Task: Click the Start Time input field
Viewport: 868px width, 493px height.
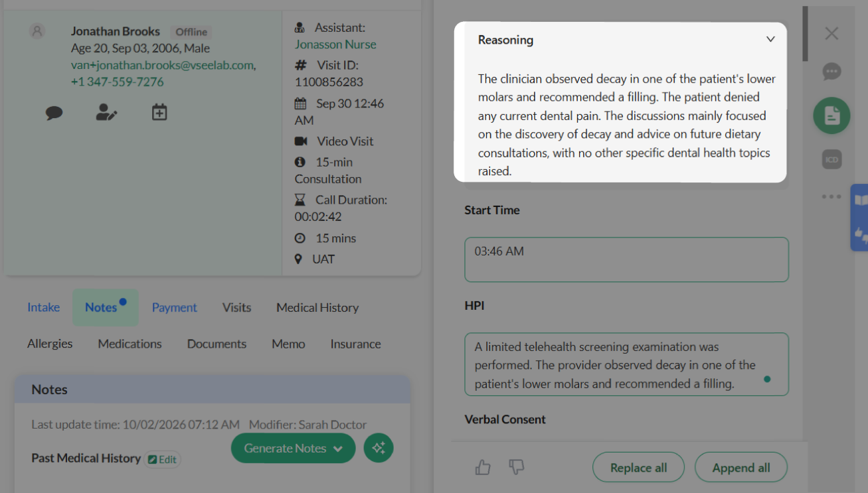Action: [x=626, y=259]
